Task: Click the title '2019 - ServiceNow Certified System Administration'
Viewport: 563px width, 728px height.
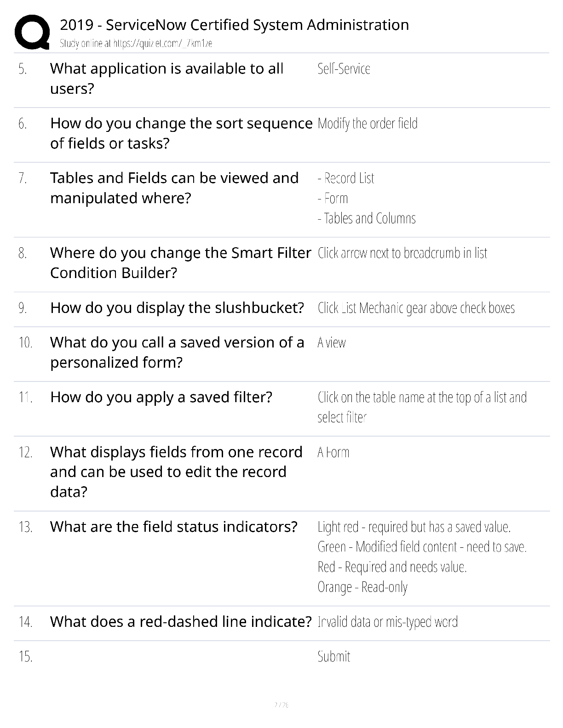Action: 234,25
